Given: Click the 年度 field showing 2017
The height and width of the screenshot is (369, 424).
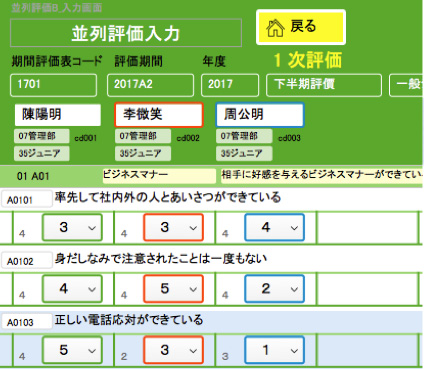Looking at the screenshot, I should [230, 85].
